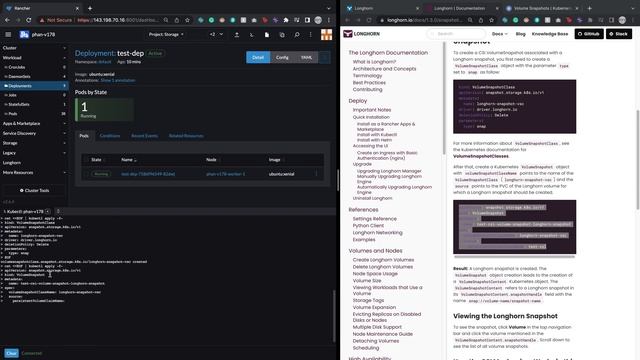Open the test-dep pod name link
640x360 pixels.
click(x=148, y=174)
